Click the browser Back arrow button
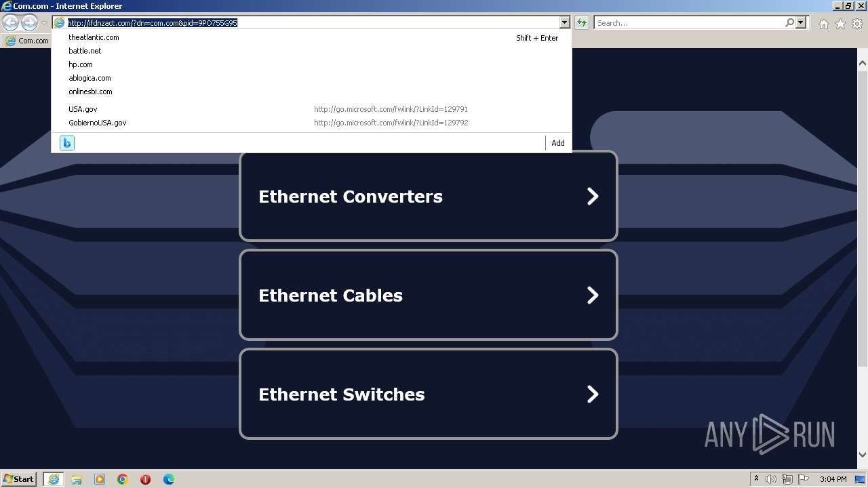Screen dimensions: 868x488 click(11, 23)
